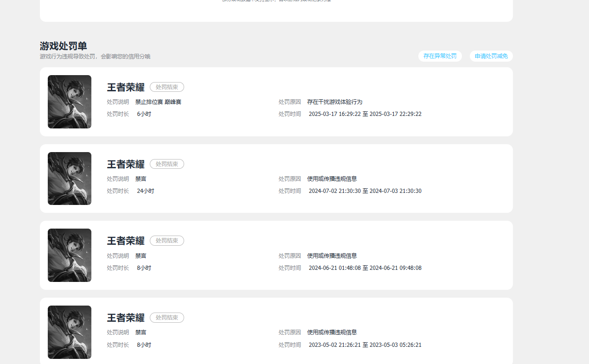This screenshot has width=589, height=364.
Task: Click 王者荣耀 title on the 2023-05-02 card
Action: [x=126, y=318]
